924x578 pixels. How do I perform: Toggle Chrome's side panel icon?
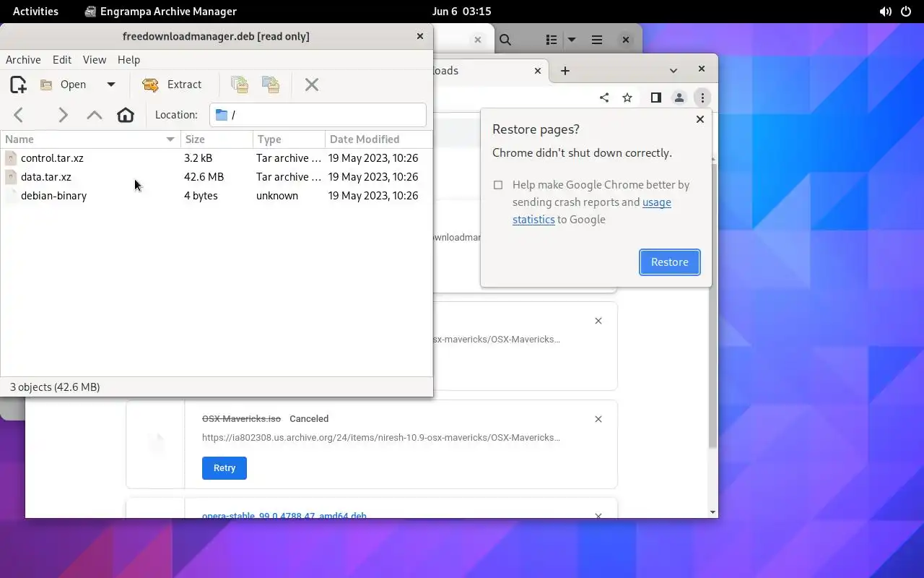(655, 98)
